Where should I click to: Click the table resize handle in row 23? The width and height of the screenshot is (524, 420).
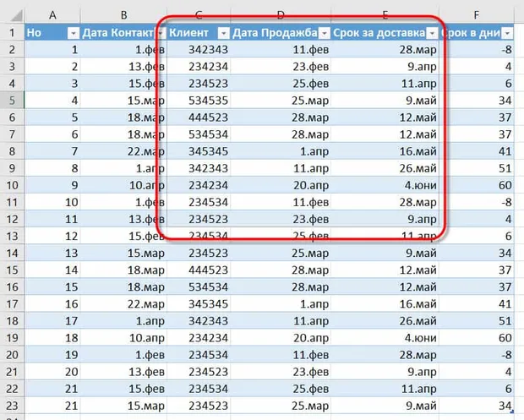point(511,412)
